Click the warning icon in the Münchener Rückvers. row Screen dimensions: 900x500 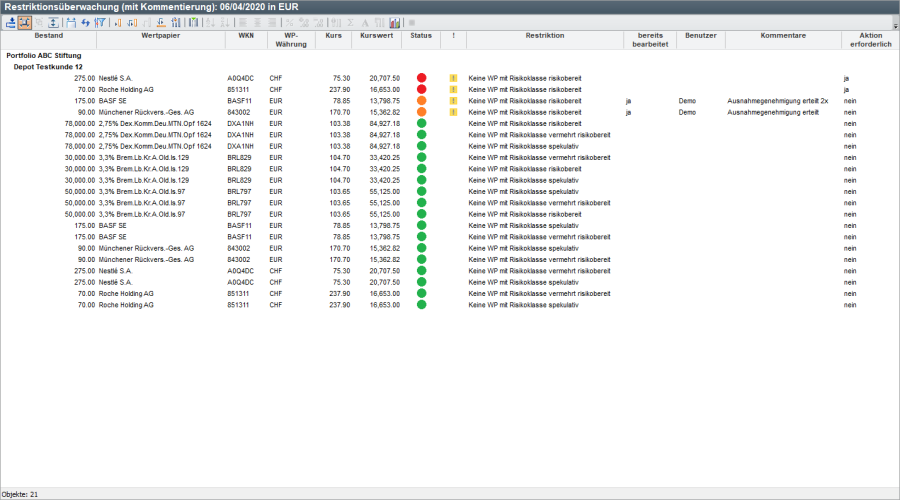point(453,113)
